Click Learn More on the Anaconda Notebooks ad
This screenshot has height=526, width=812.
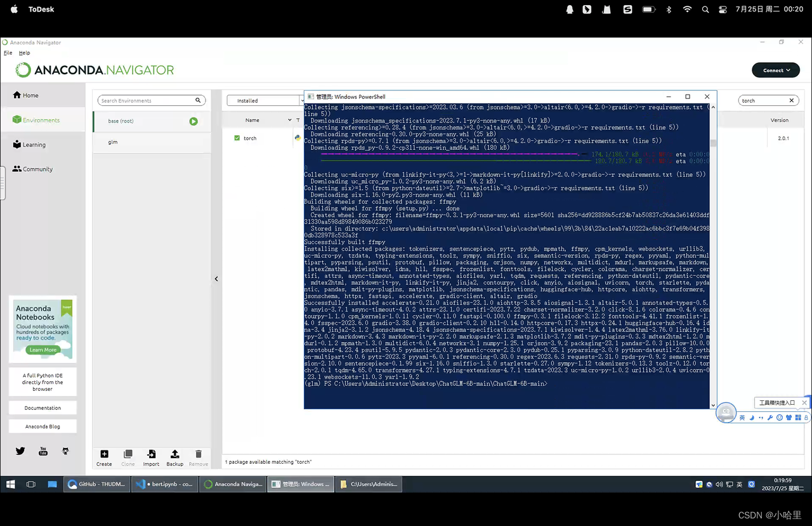point(43,350)
